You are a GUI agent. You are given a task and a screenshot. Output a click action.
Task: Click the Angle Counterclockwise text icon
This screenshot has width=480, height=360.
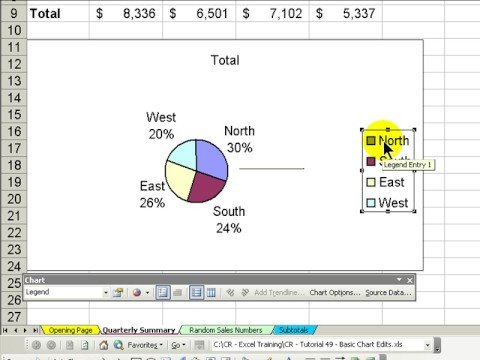tap(245, 293)
